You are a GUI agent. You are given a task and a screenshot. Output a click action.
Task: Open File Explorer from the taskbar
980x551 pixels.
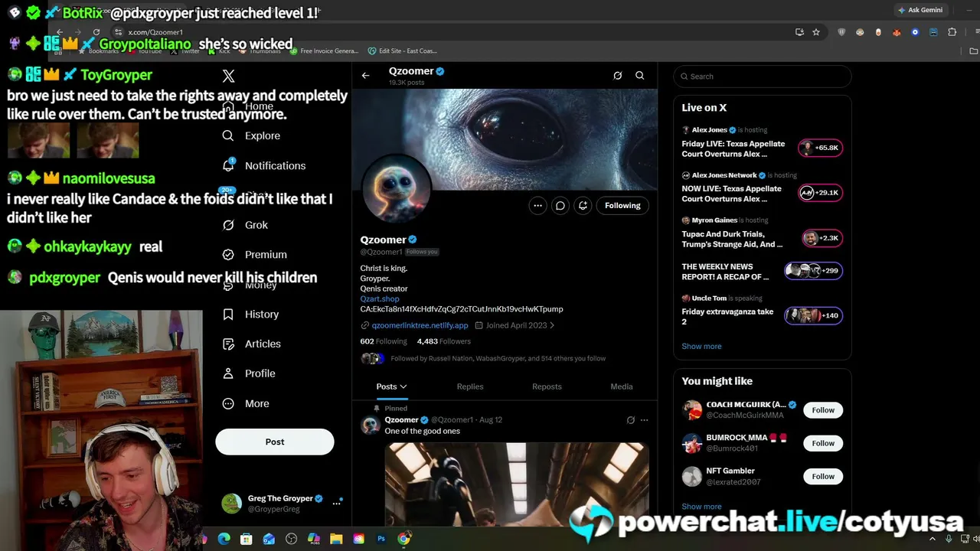click(x=336, y=539)
